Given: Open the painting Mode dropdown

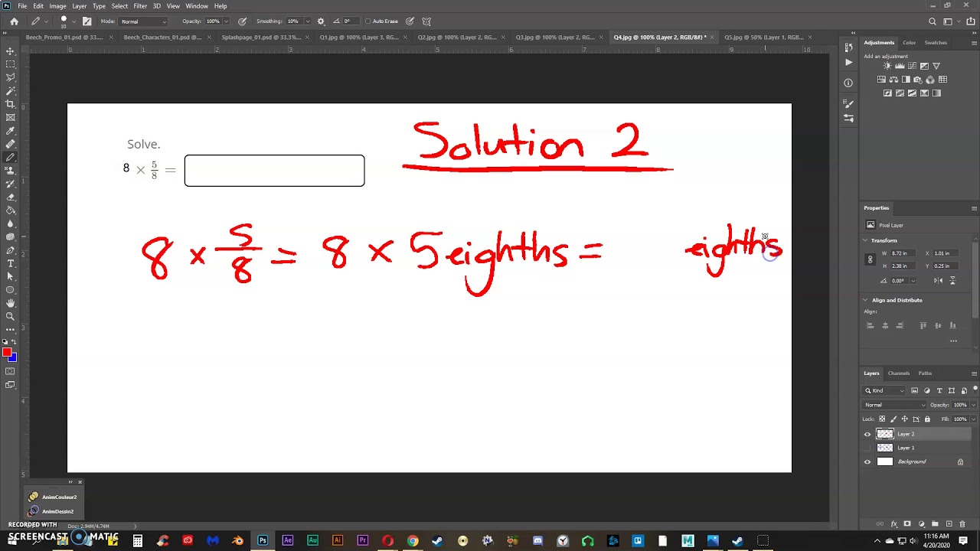Looking at the screenshot, I should [x=144, y=21].
